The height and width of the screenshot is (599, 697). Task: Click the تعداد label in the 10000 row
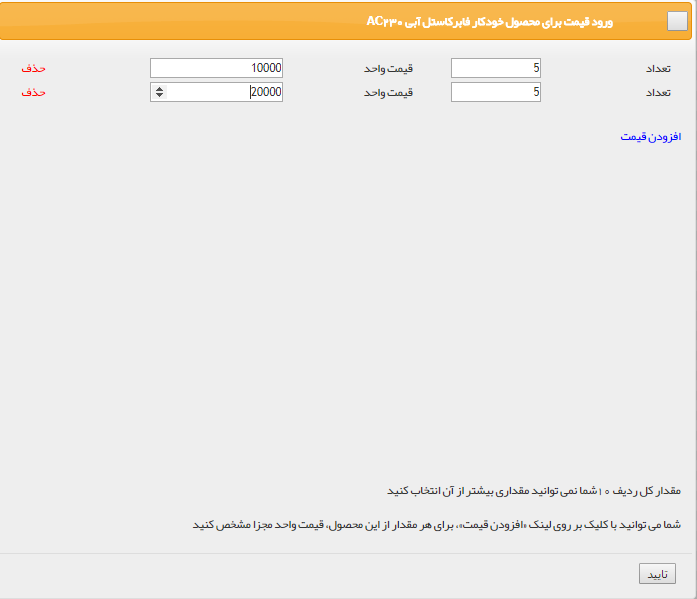point(658,68)
